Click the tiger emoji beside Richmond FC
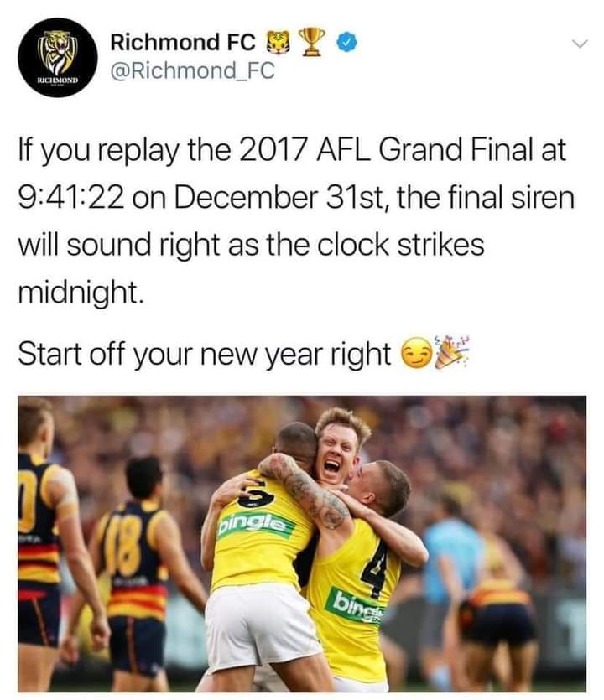Viewport: 604px width, 700px height. click(x=278, y=43)
